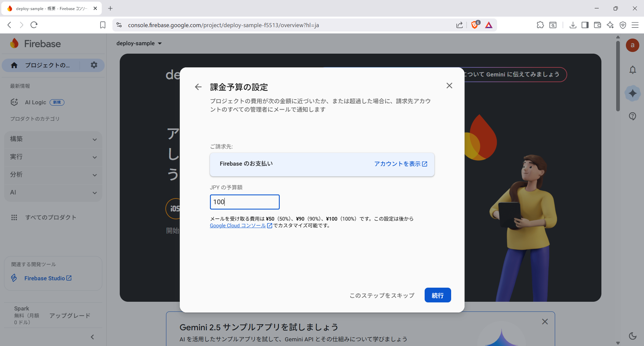Open すべてのプロダクト menu item
The image size is (644, 346).
pos(51,218)
